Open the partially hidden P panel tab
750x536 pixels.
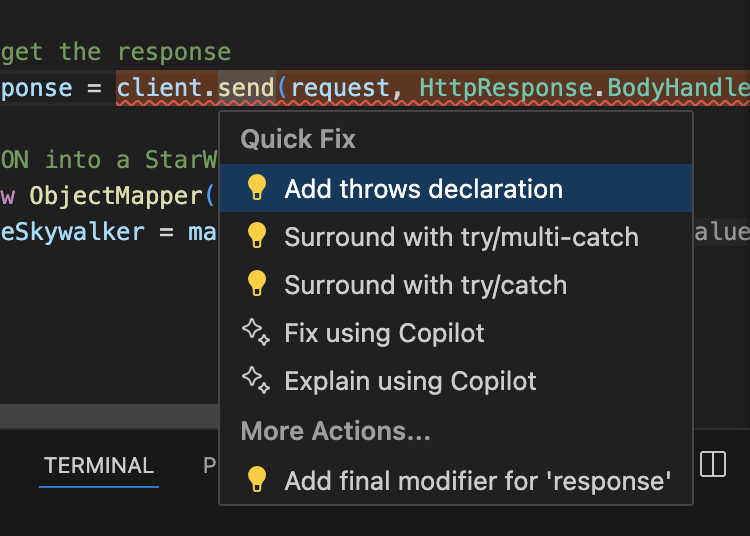point(210,465)
